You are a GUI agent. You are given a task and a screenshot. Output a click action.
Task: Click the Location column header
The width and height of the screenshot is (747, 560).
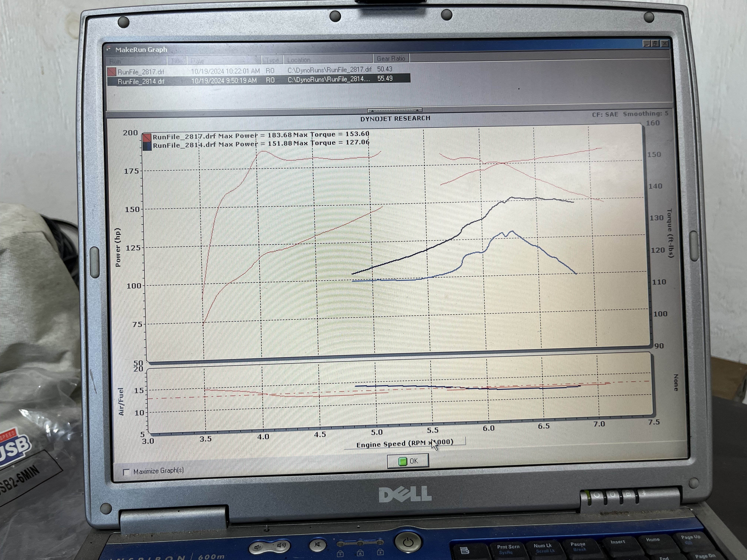point(328,59)
